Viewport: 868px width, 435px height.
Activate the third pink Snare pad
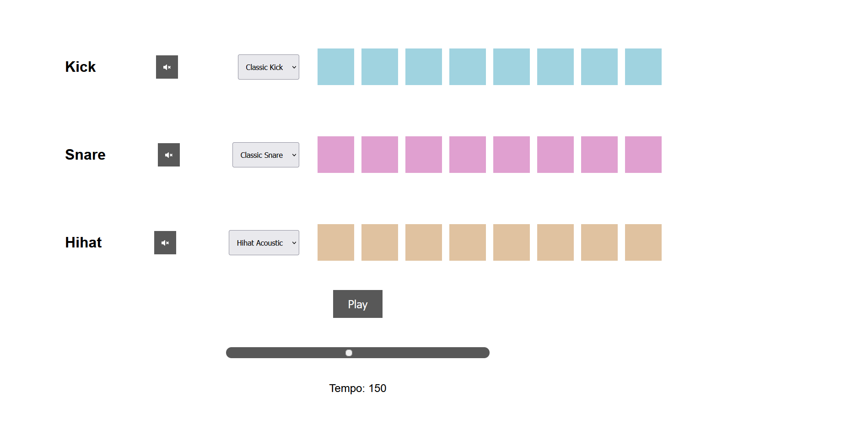point(424,155)
